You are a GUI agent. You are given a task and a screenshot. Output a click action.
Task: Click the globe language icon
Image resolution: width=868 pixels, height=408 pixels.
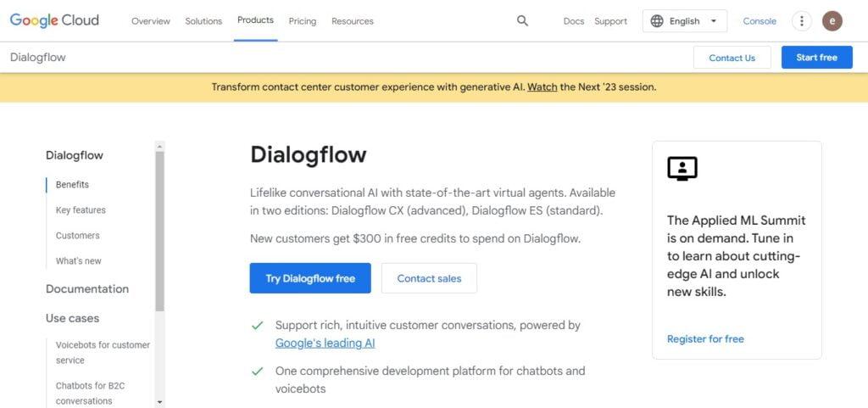[657, 21]
